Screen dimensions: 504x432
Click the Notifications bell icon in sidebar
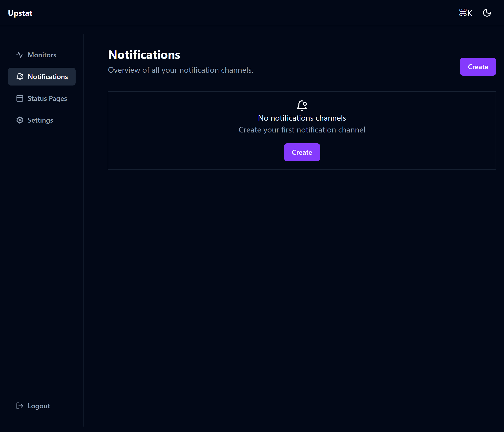point(20,77)
